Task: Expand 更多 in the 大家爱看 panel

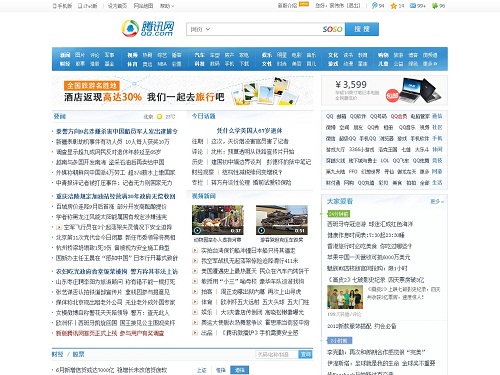Action: click(437, 201)
